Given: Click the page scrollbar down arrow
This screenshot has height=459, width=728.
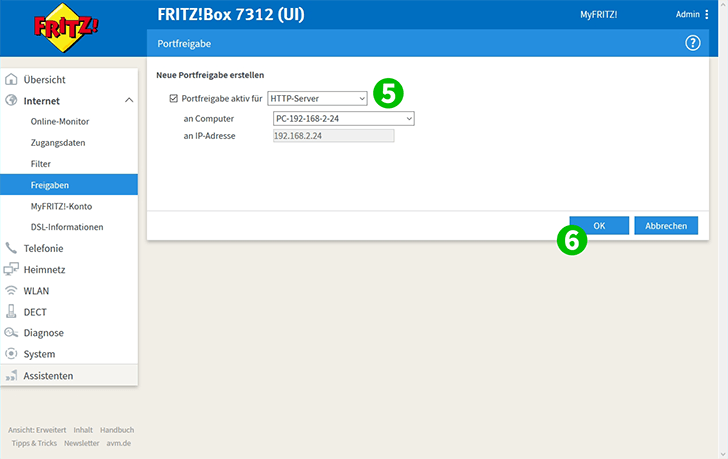Looking at the screenshot, I should click(x=723, y=454).
